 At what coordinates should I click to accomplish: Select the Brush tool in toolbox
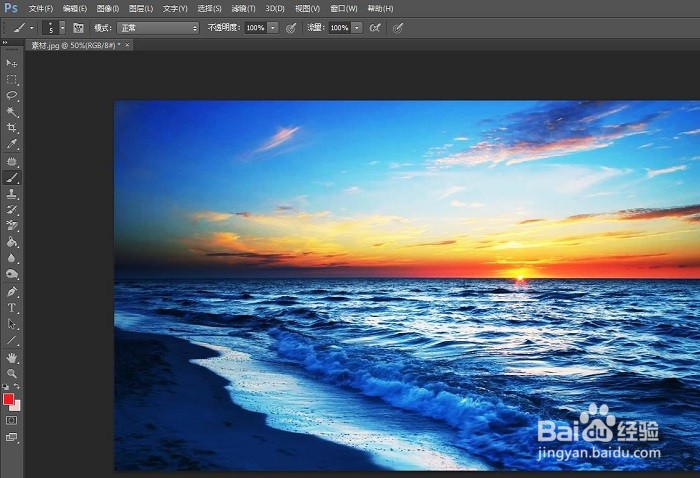pyautogui.click(x=12, y=178)
